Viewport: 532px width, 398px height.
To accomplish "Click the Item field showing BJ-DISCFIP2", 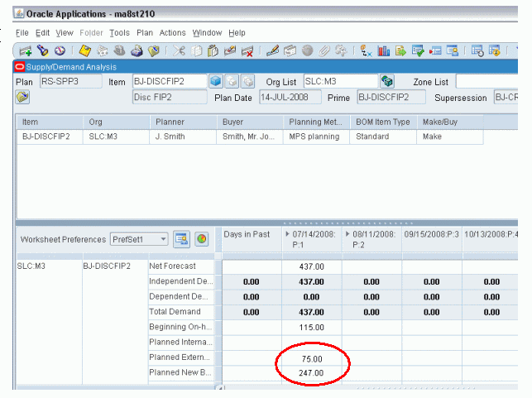I will (170, 81).
